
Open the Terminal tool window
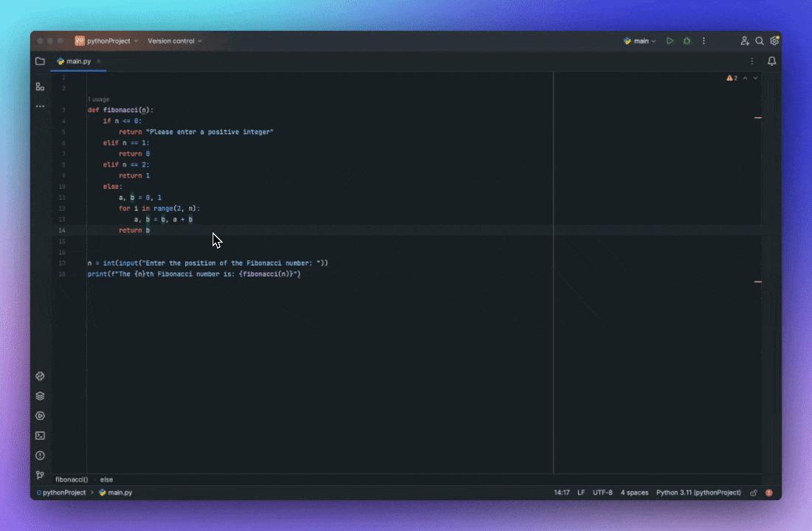40,435
